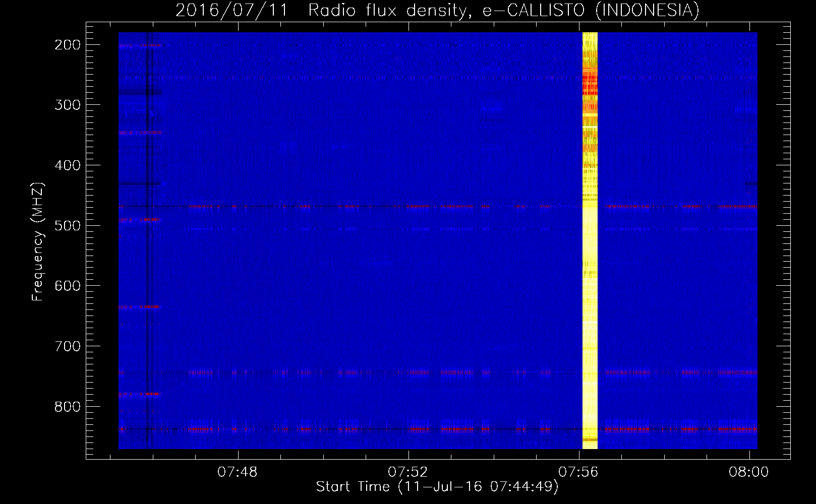Click the 200 frequency tick label
The height and width of the screenshot is (504, 816).
[x=68, y=45]
